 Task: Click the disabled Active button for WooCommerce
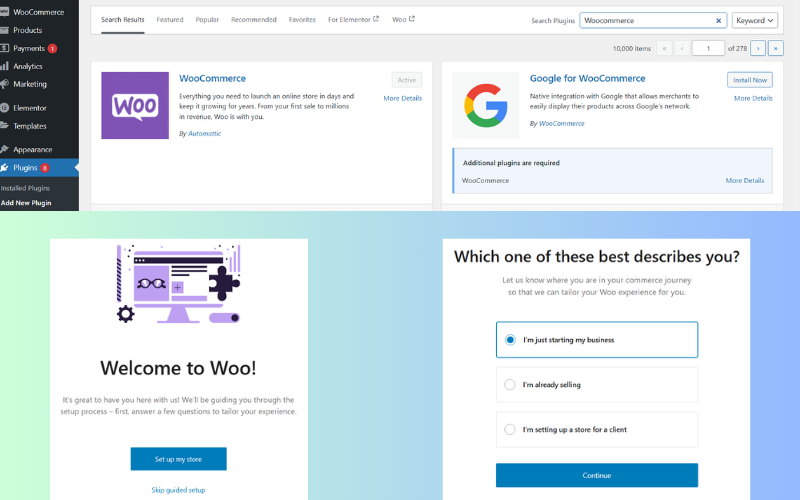pyautogui.click(x=407, y=80)
